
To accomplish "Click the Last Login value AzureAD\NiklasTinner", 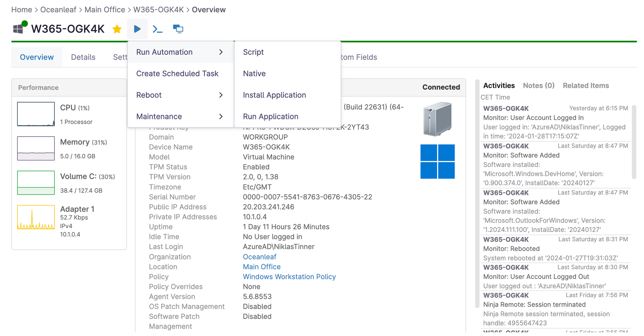I will 279,247.
